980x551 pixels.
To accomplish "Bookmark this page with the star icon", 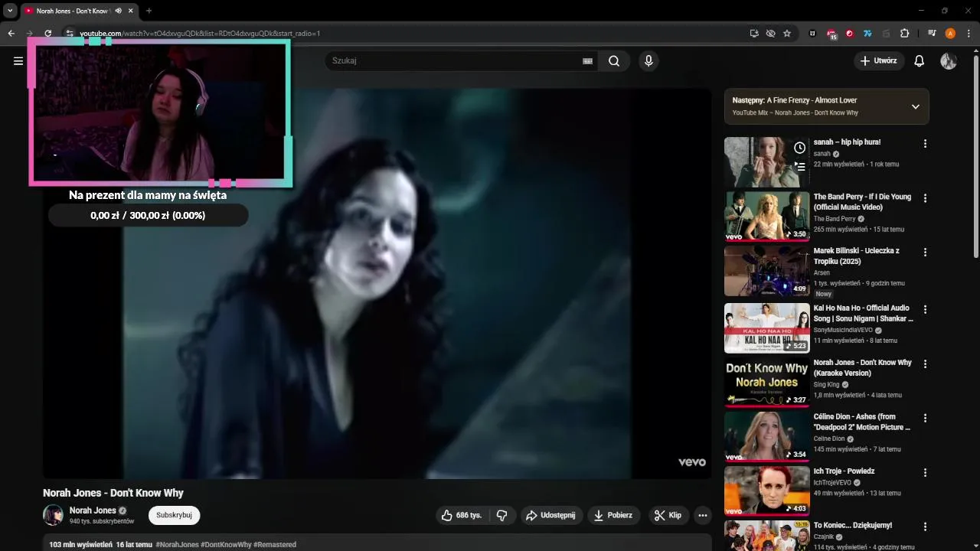I will (x=786, y=34).
